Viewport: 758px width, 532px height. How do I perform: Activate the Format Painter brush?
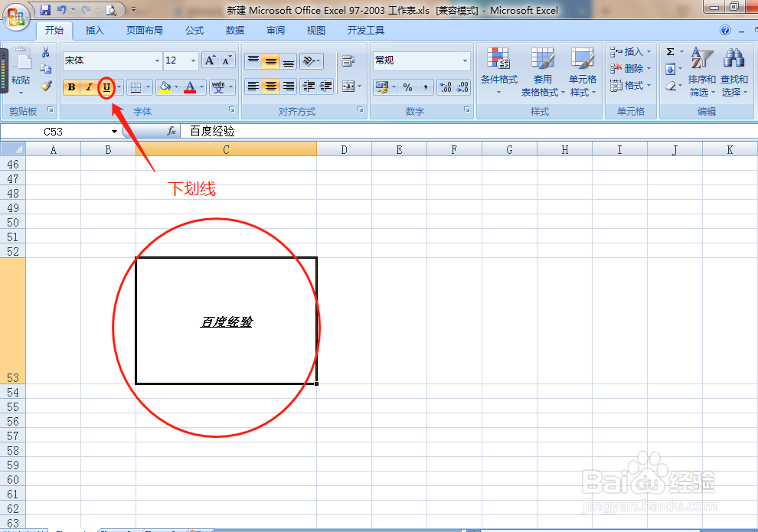pyautogui.click(x=46, y=86)
